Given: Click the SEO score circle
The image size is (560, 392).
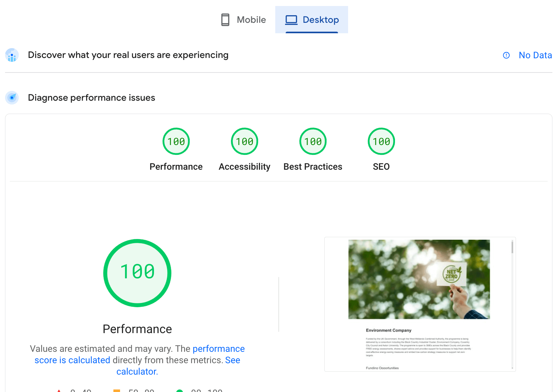Looking at the screenshot, I should [381, 141].
